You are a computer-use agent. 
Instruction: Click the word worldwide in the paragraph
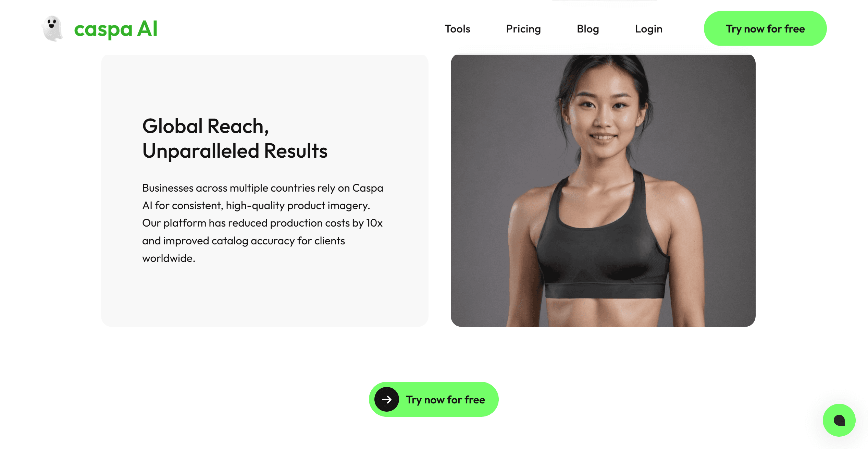click(169, 258)
